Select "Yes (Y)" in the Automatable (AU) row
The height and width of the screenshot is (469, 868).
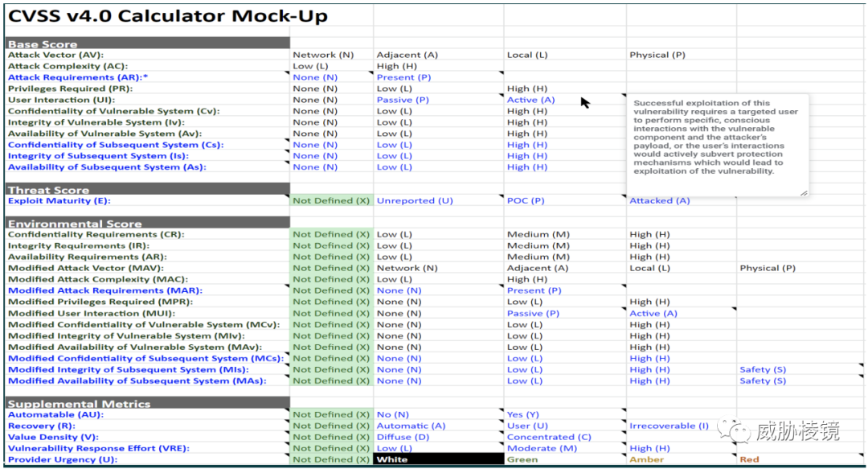(523, 414)
